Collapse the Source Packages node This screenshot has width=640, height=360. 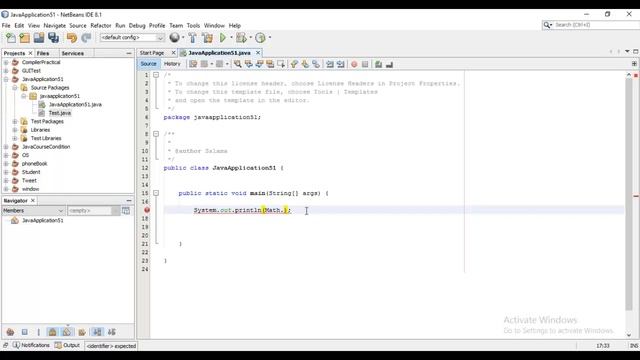point(15,88)
